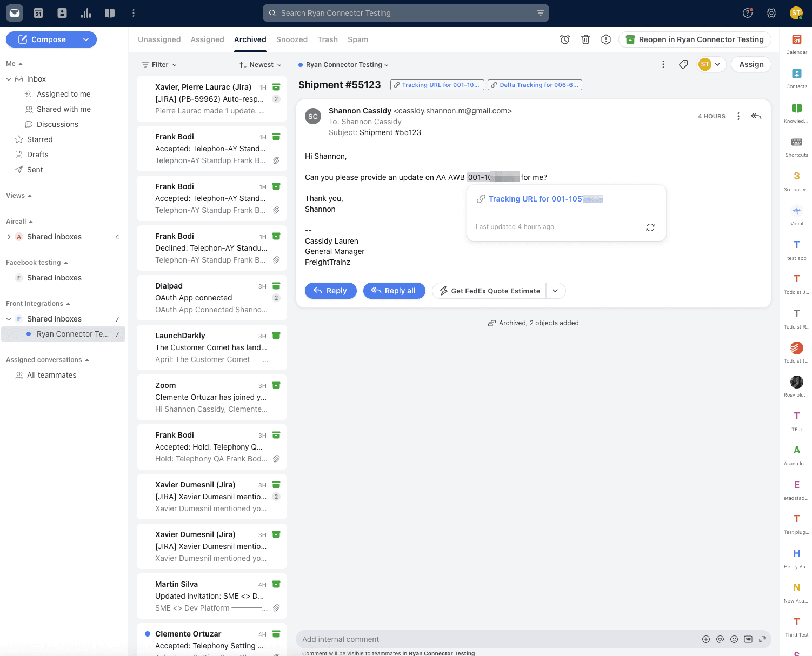Move conversation to trash with trash icon

point(585,39)
